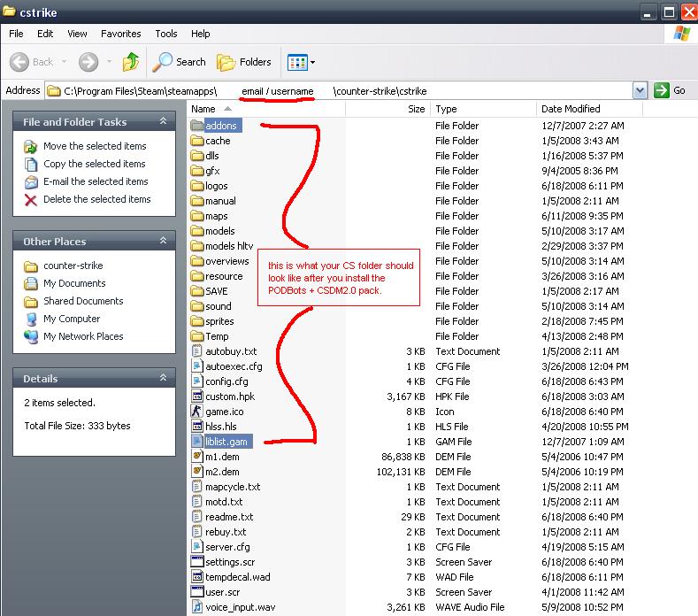The width and height of the screenshot is (698, 616).
Task: Select the cache folder icon
Action: [x=196, y=141]
